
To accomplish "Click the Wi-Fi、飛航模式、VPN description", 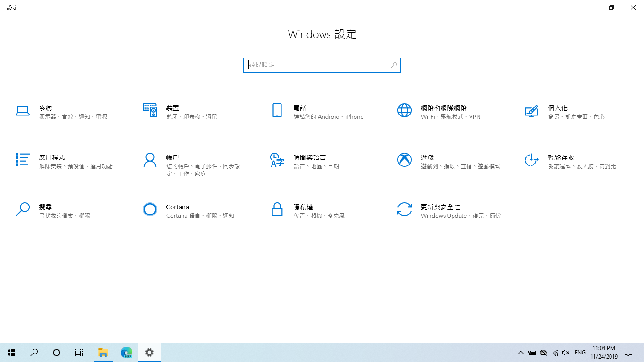I will click(451, 117).
